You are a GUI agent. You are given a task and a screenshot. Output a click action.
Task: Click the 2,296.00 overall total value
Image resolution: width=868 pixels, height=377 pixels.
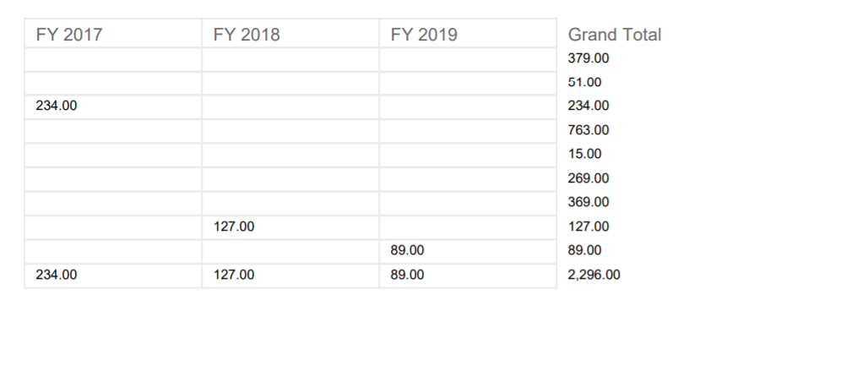594,275
